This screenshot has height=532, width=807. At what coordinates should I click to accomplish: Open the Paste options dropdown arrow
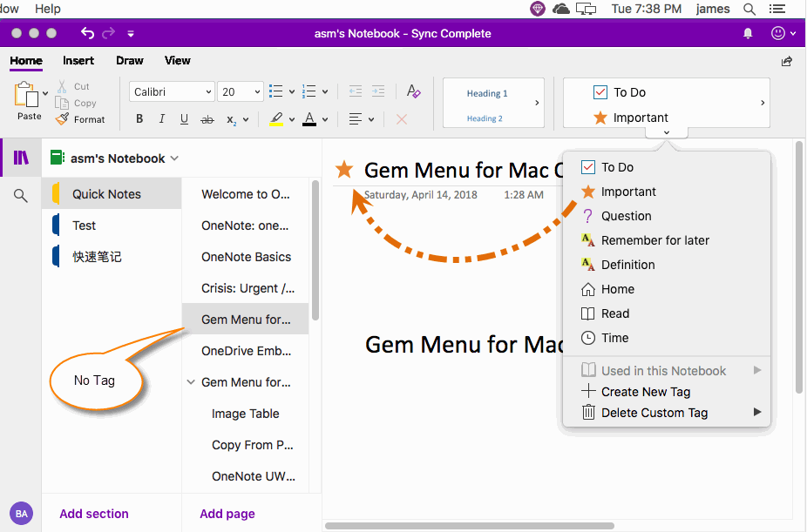[45, 93]
